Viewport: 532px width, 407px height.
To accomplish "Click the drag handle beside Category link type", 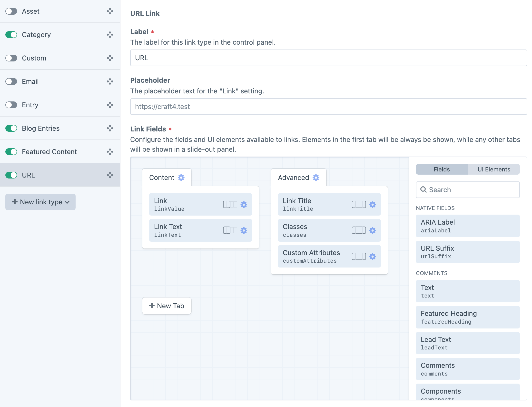I will click(110, 35).
